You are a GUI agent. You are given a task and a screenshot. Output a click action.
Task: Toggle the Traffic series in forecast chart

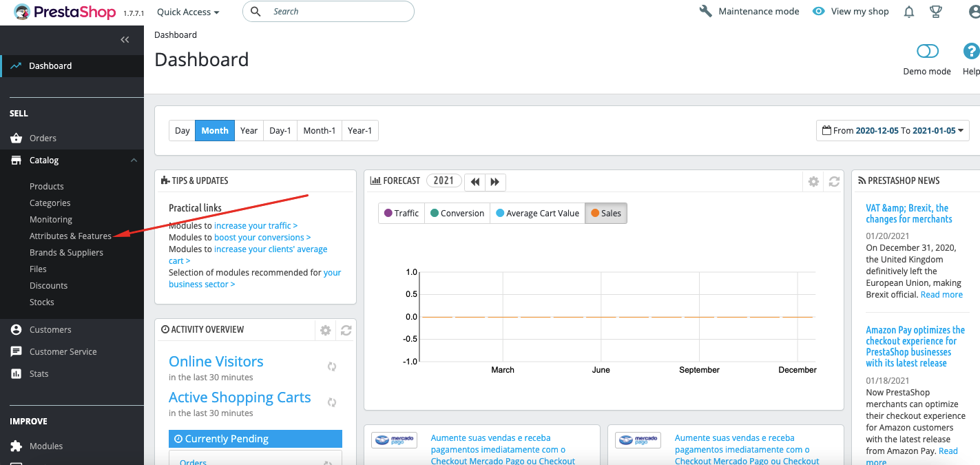[402, 214]
